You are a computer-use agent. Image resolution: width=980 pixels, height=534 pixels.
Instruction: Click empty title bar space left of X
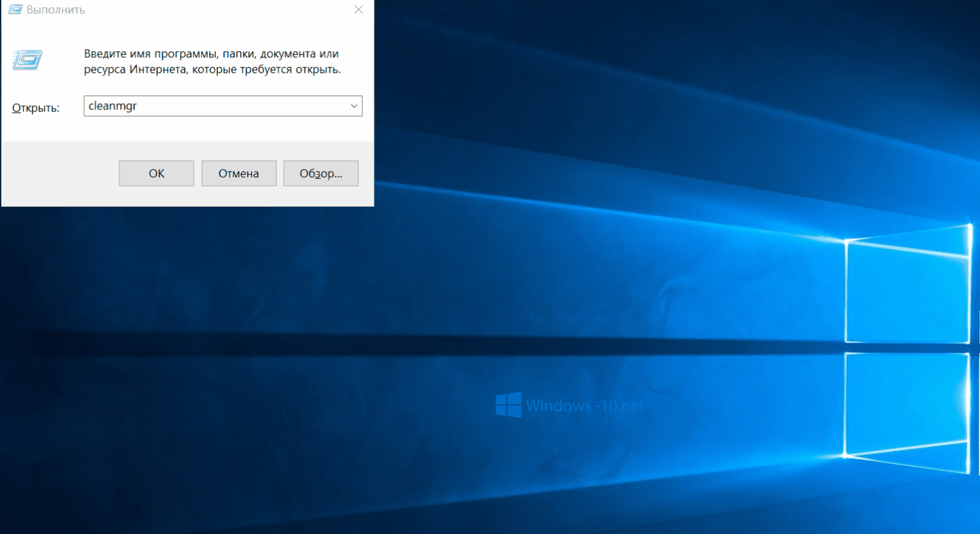point(216,10)
